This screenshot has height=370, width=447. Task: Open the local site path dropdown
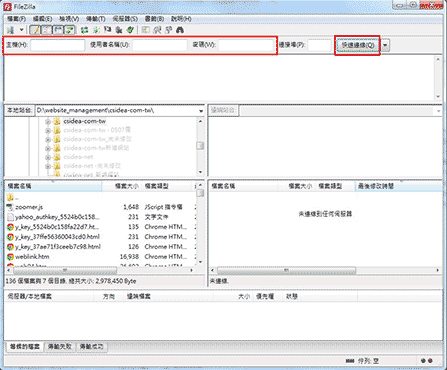(201, 111)
